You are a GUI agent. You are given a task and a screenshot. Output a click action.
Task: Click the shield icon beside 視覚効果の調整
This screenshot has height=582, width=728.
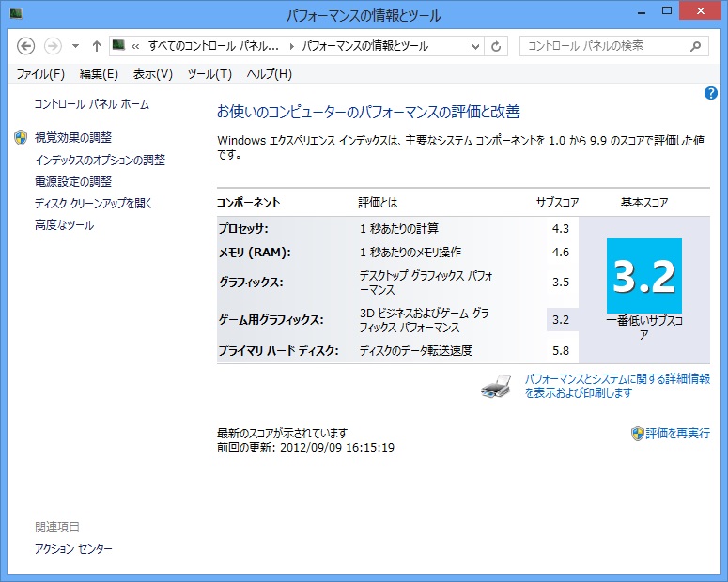(21, 138)
